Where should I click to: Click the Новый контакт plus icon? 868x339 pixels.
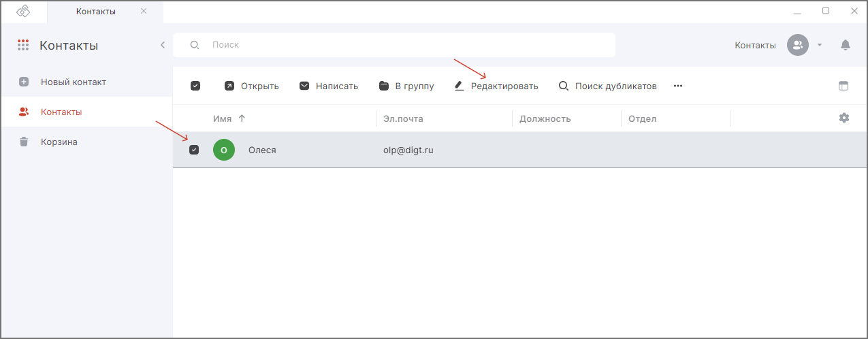click(24, 82)
